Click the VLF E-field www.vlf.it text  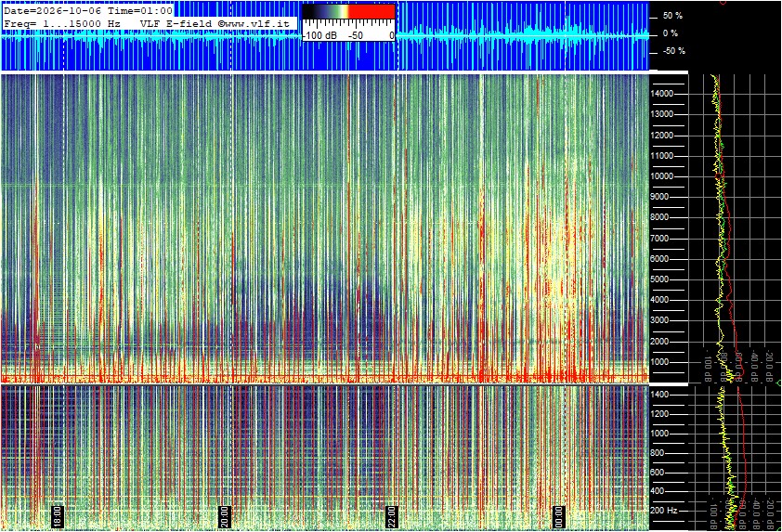click(x=215, y=23)
